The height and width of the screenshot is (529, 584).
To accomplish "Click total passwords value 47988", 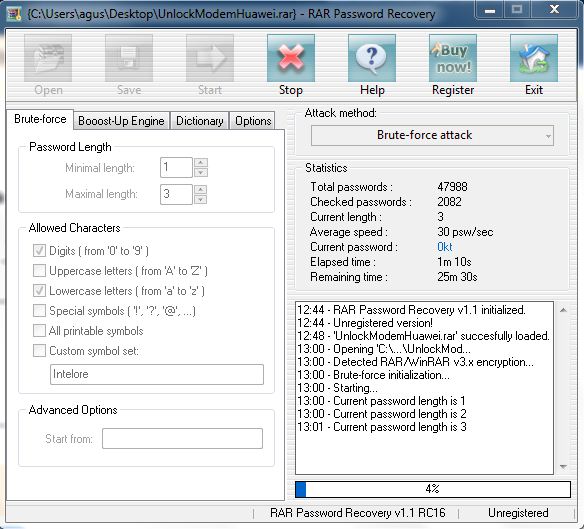I will 452,187.
